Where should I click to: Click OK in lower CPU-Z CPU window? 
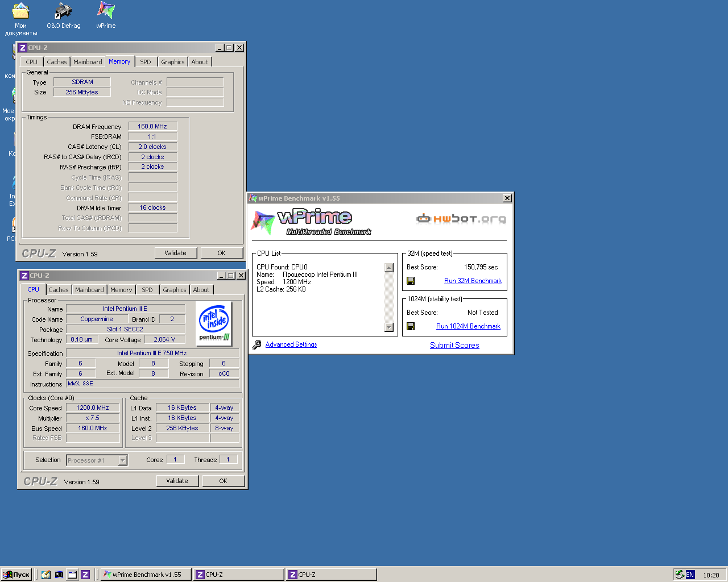pos(223,481)
